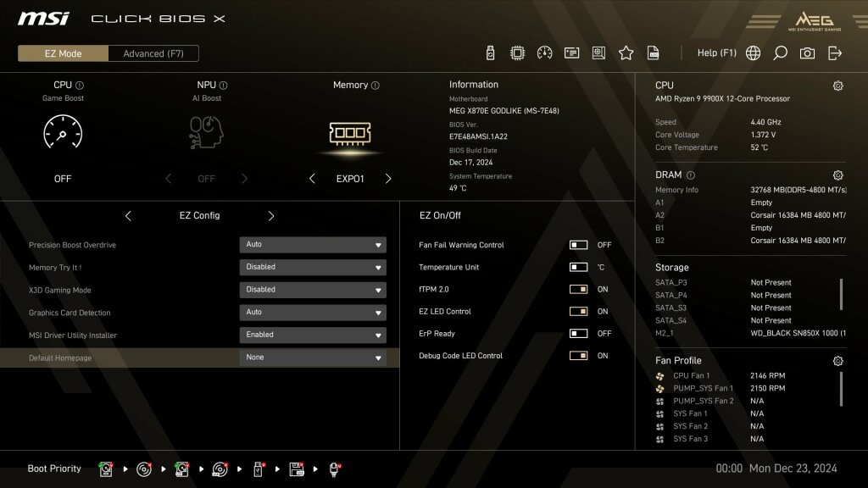Open the motherboard hardware monitor icon
Screen dimensions: 868x488
pos(599,53)
